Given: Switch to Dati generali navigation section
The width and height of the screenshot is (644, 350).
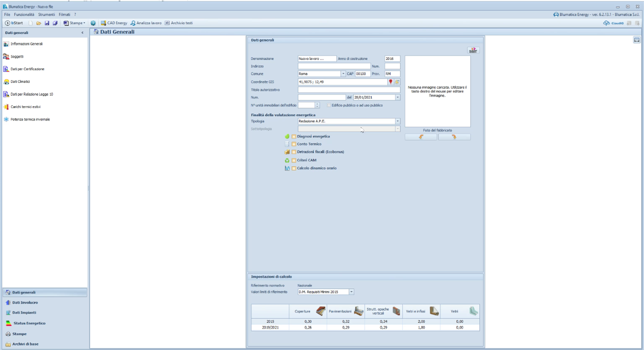Looking at the screenshot, I should click(x=44, y=292).
